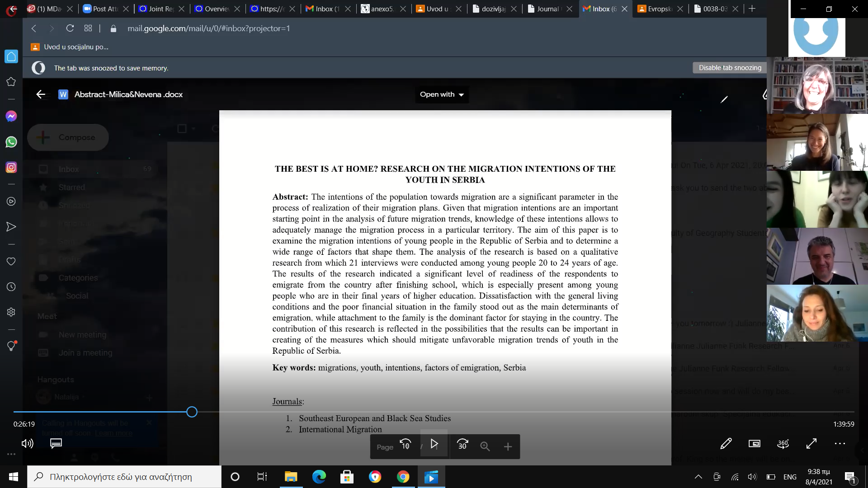The image size is (868, 488).
Task: Seek using the video progress handle
Action: click(x=192, y=412)
